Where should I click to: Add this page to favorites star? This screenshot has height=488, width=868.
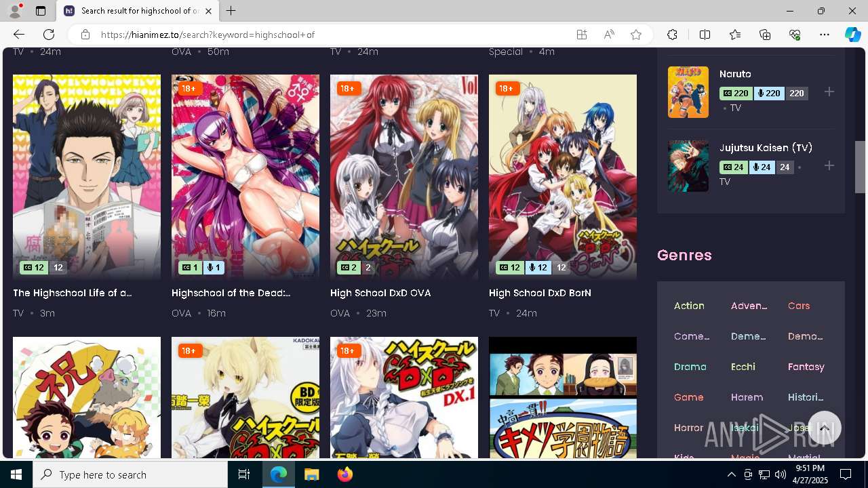coord(636,35)
